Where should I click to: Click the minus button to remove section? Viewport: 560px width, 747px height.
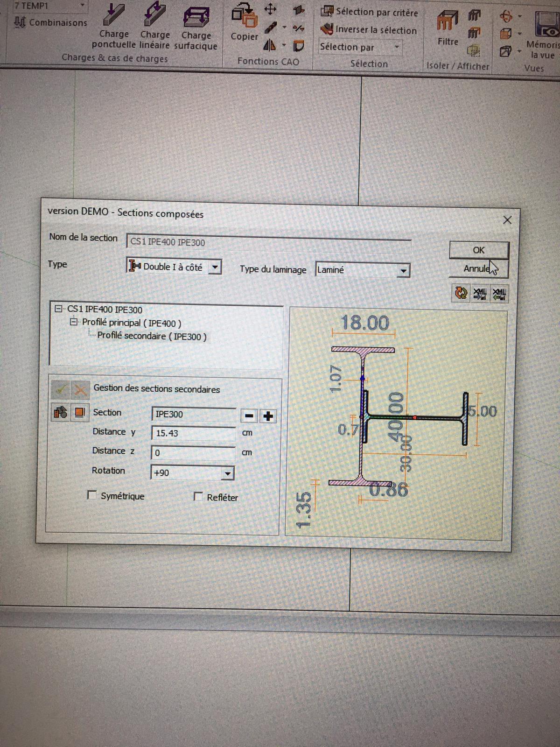pos(249,416)
